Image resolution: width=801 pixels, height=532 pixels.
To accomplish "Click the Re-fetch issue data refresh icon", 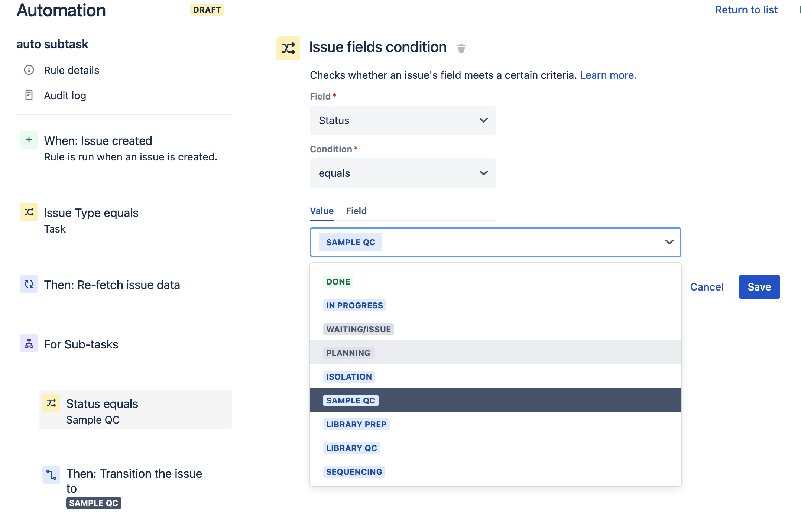I will [29, 284].
